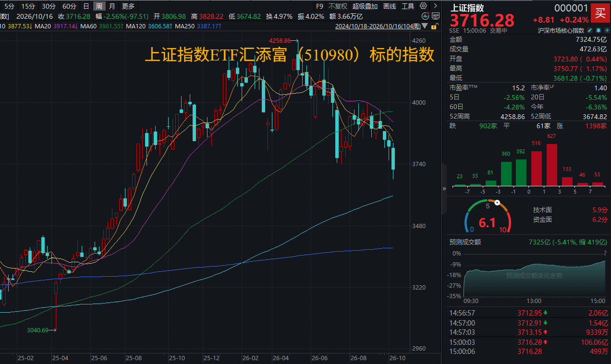The height and width of the screenshot is (364, 611).
Task: Click the question mark help icon
Action: pos(605,253)
